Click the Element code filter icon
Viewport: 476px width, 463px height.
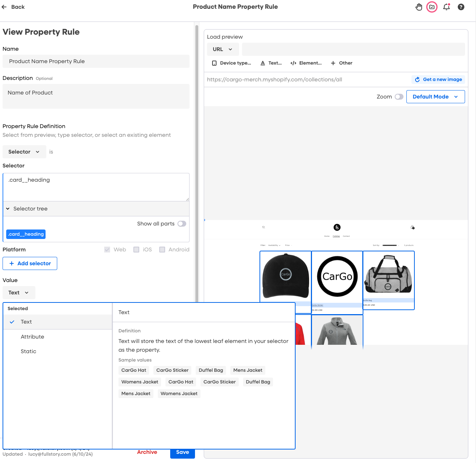pos(293,63)
